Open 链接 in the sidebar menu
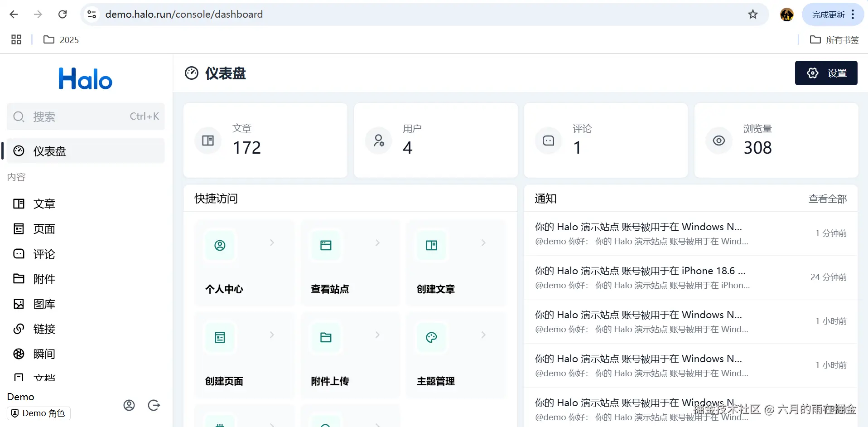Viewport: 868px width, 427px height. point(86,329)
